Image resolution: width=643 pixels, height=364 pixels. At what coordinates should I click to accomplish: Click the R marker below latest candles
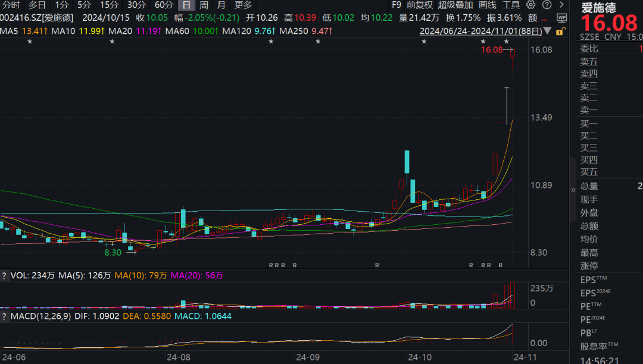click(x=501, y=265)
